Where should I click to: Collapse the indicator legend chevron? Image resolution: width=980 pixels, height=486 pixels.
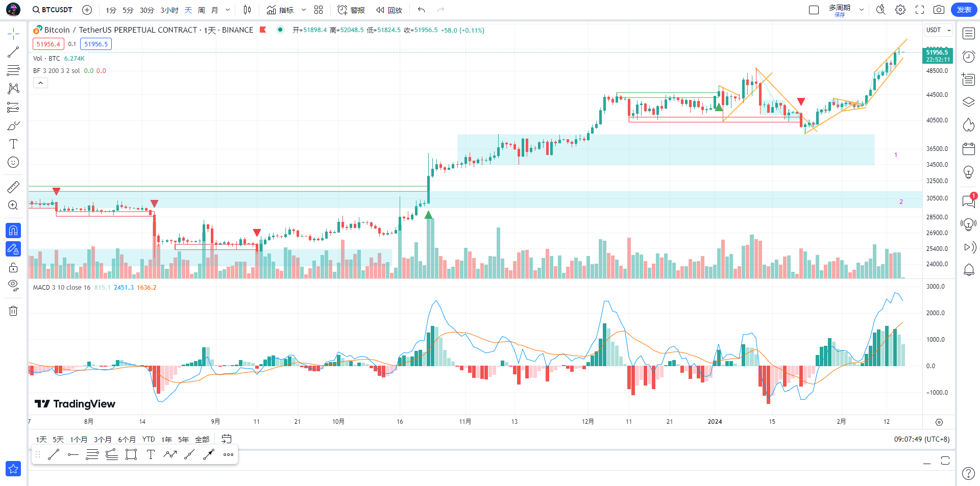[40, 83]
